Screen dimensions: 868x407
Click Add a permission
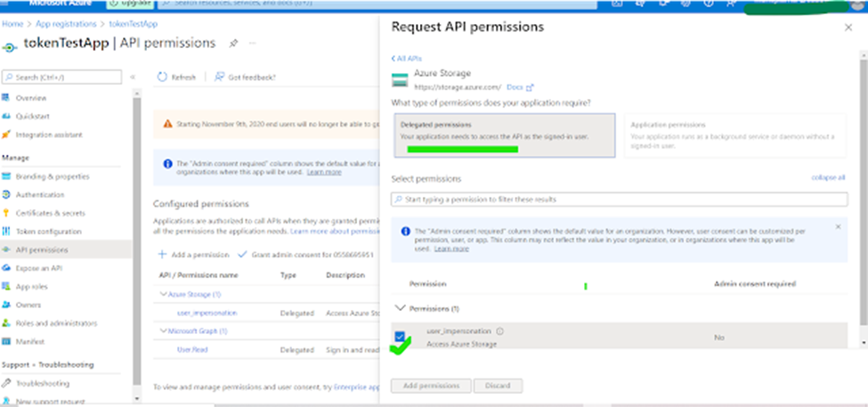[x=194, y=255]
